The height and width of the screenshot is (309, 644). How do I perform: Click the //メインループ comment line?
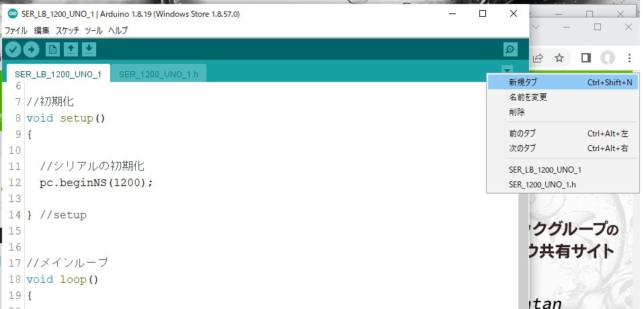[x=67, y=263]
